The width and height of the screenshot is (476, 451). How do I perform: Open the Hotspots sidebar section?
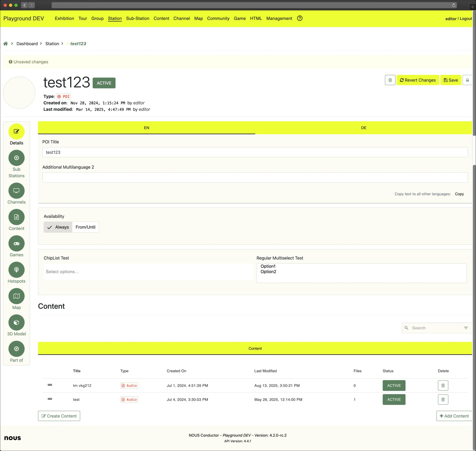16,272
